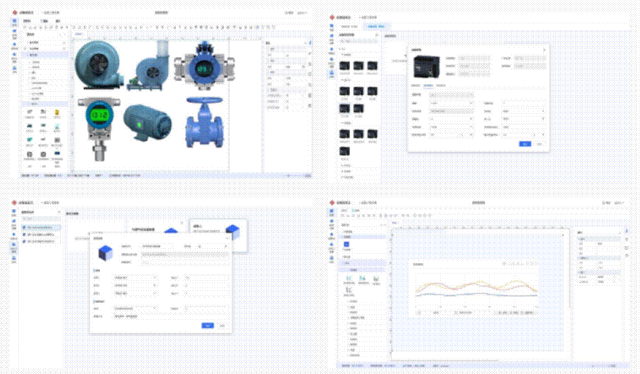Open the first dropdown in the cube dialog form
The width and height of the screenshot is (640, 374).
tap(135, 278)
